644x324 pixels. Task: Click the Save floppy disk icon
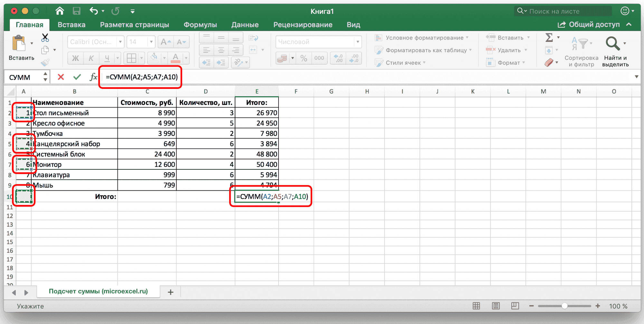[x=76, y=11]
